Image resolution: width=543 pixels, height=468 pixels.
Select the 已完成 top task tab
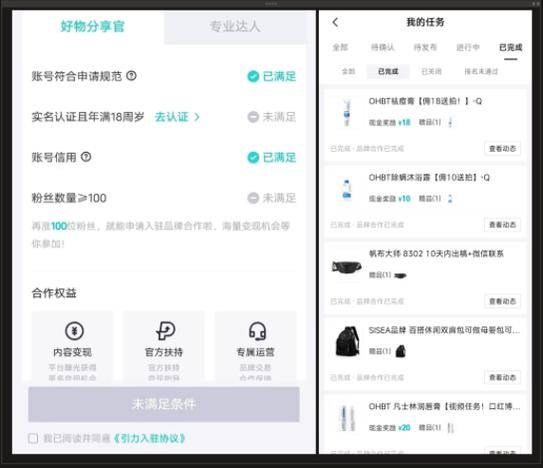pyautogui.click(x=510, y=47)
